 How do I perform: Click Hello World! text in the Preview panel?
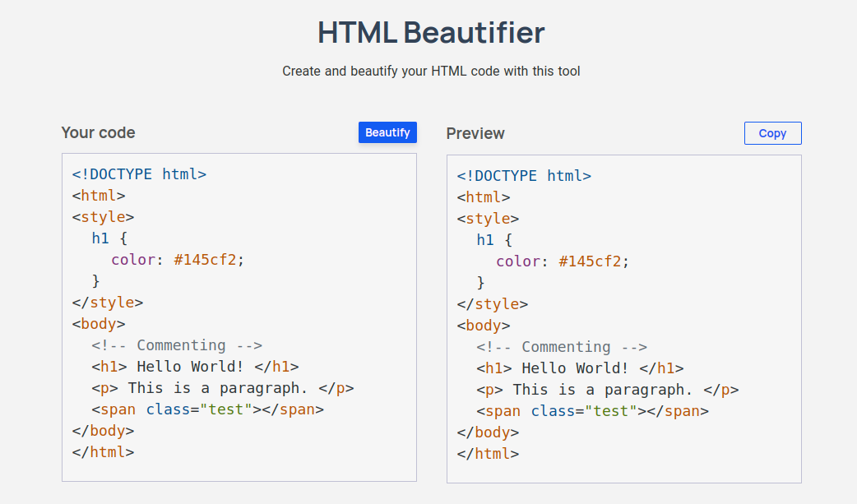click(x=577, y=368)
